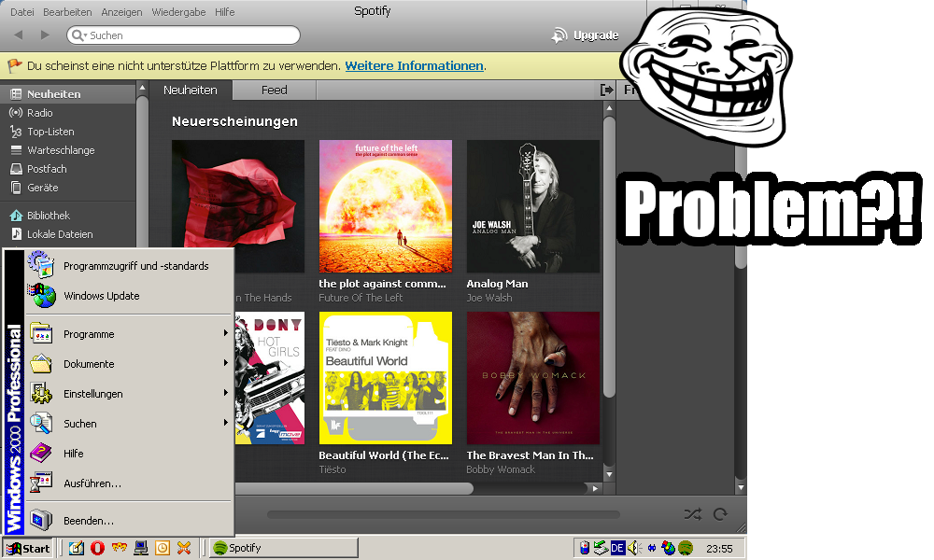Toggle shuffle playback
The image size is (934, 560).
pos(693,514)
